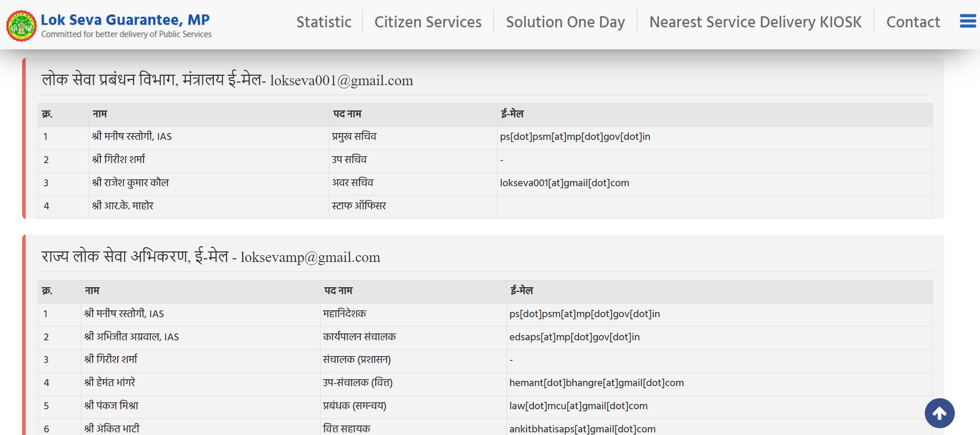The width and height of the screenshot is (980, 435).
Task: Click hemant[dot]bhangre email cell
Action: [x=596, y=383]
